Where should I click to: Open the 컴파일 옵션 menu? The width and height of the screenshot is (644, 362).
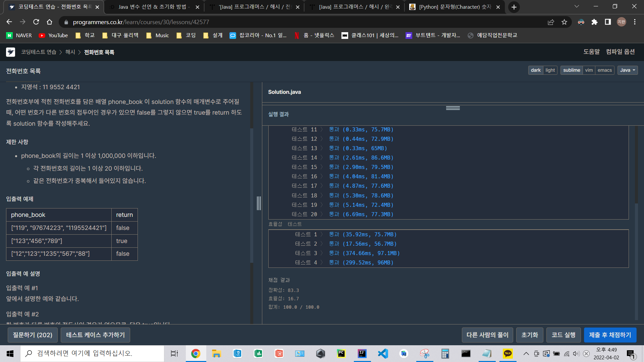click(x=620, y=52)
